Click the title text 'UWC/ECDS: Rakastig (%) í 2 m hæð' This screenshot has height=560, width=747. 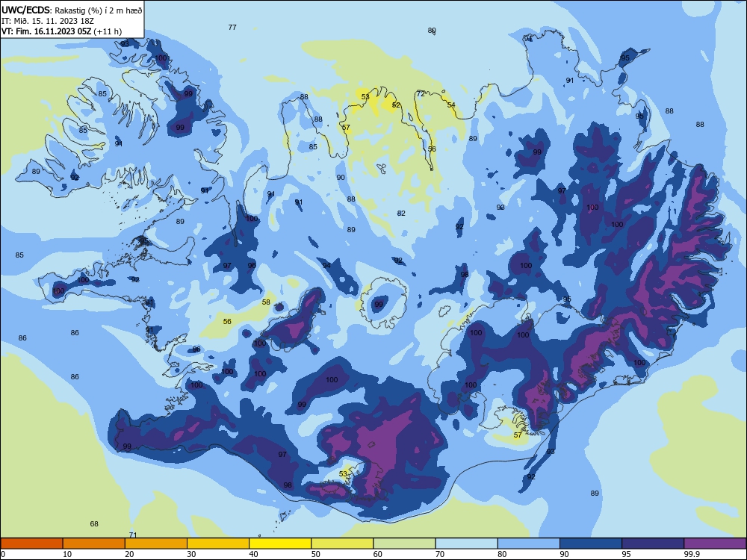(72, 10)
